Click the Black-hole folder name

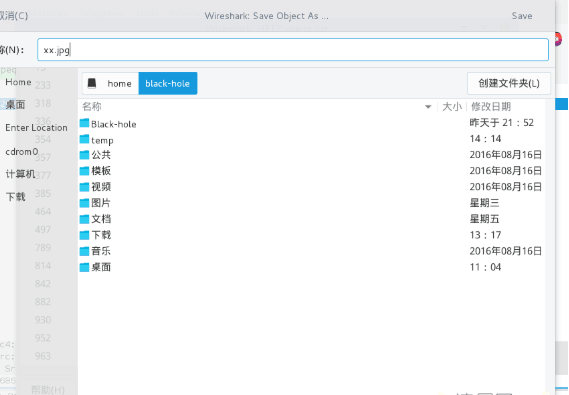point(114,124)
